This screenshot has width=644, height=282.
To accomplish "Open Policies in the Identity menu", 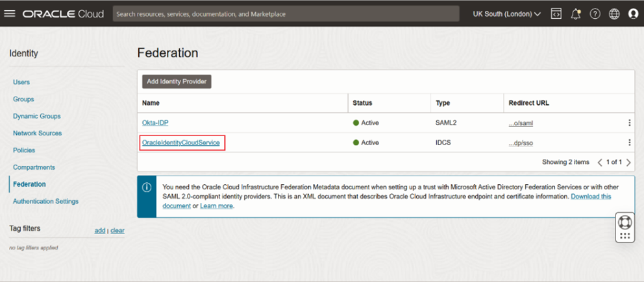I will click(x=24, y=150).
